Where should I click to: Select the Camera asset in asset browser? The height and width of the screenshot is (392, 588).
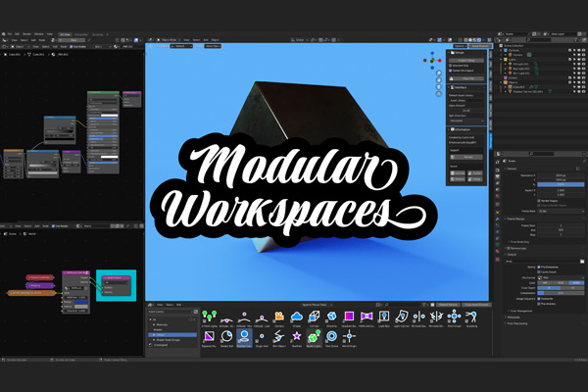[x=279, y=318]
